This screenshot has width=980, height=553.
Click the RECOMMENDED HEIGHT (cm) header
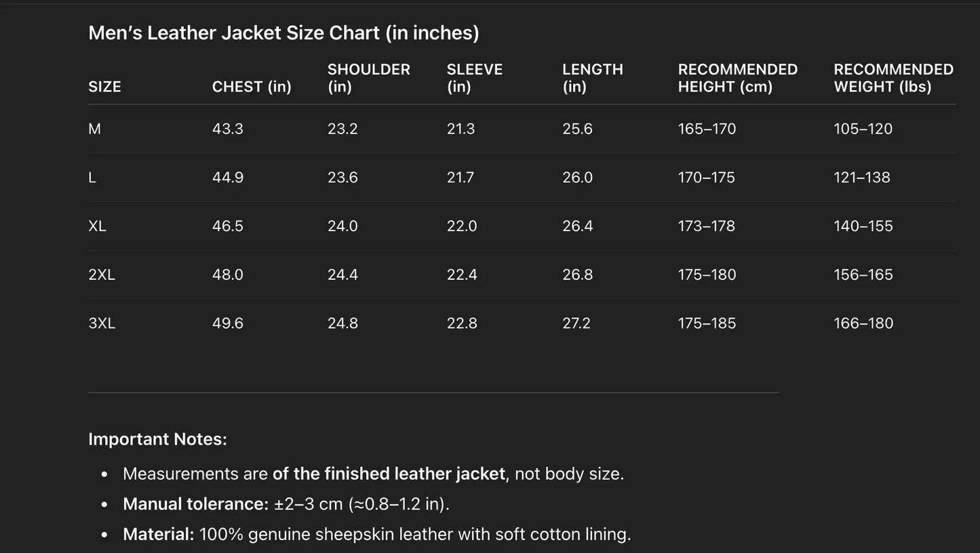coord(737,78)
